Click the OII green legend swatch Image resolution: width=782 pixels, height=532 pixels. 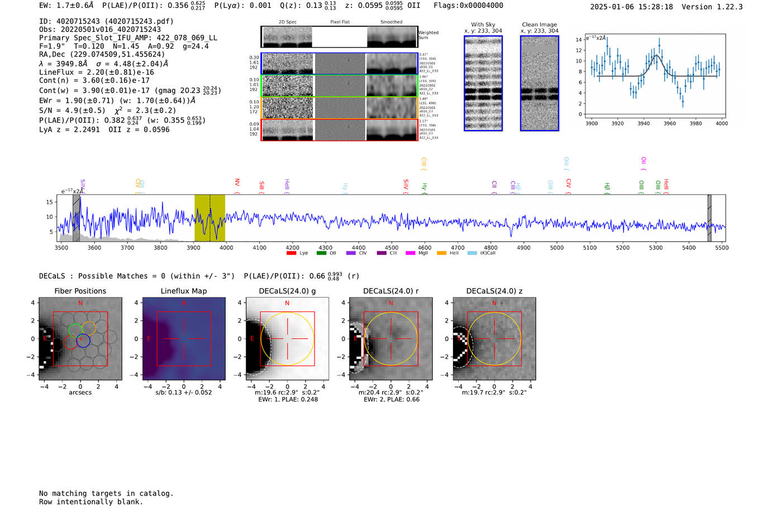click(321, 253)
